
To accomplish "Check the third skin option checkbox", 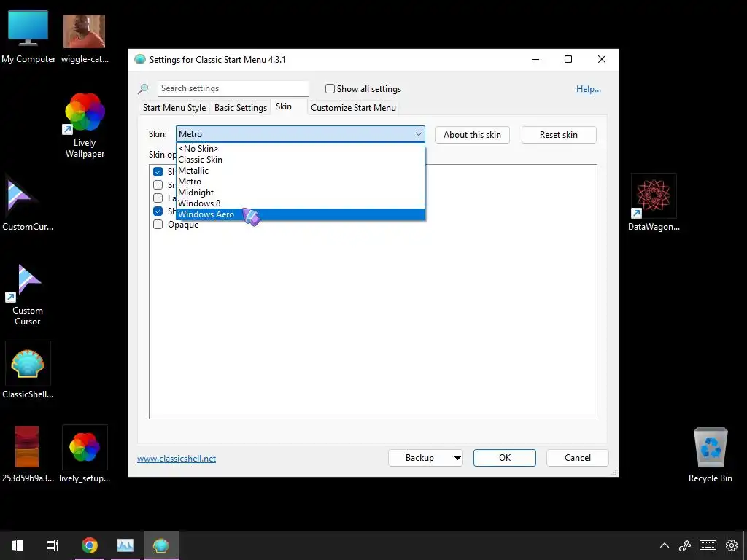I will (x=158, y=198).
